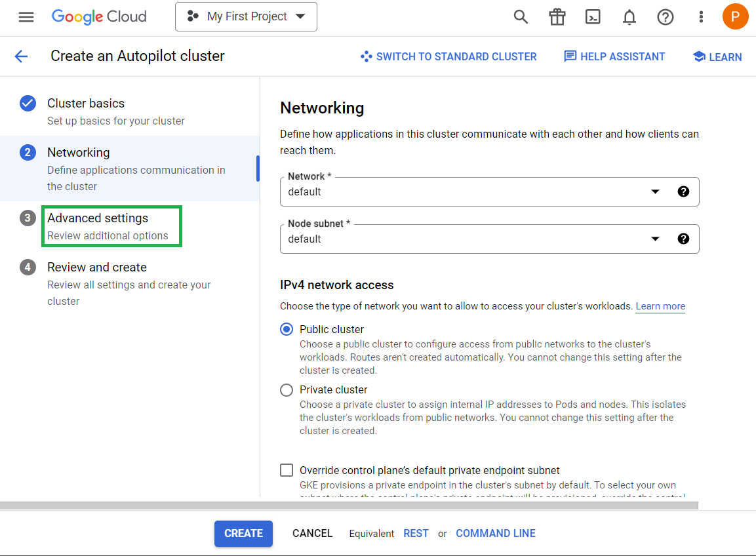Select the Private cluster radio button
756x556 pixels.
coord(287,389)
